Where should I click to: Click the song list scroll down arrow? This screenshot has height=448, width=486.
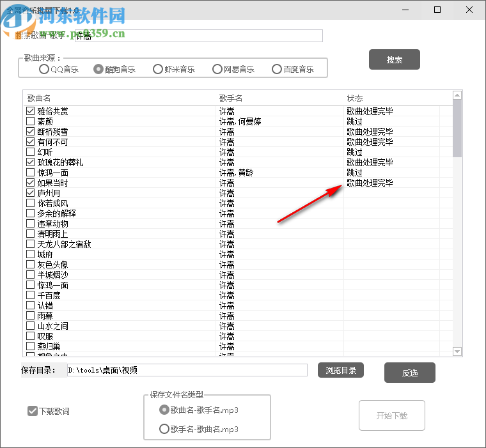(x=457, y=351)
